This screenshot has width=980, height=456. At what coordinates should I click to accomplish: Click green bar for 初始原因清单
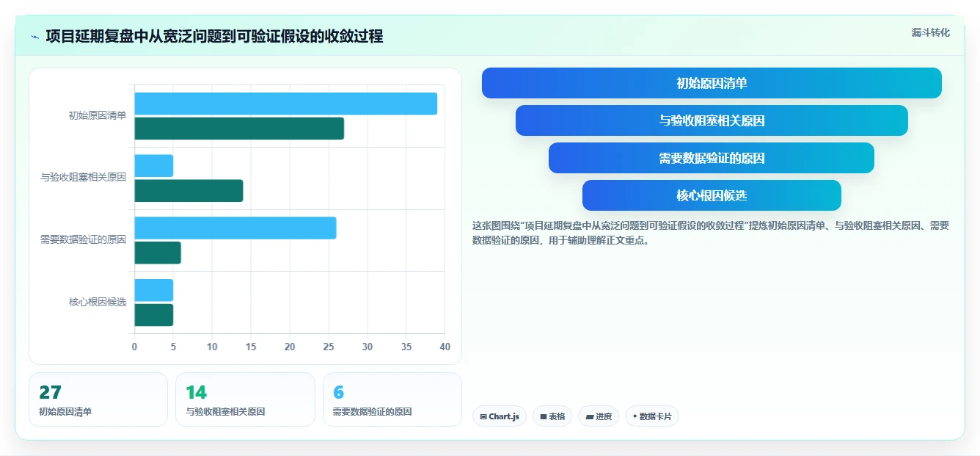(239, 129)
